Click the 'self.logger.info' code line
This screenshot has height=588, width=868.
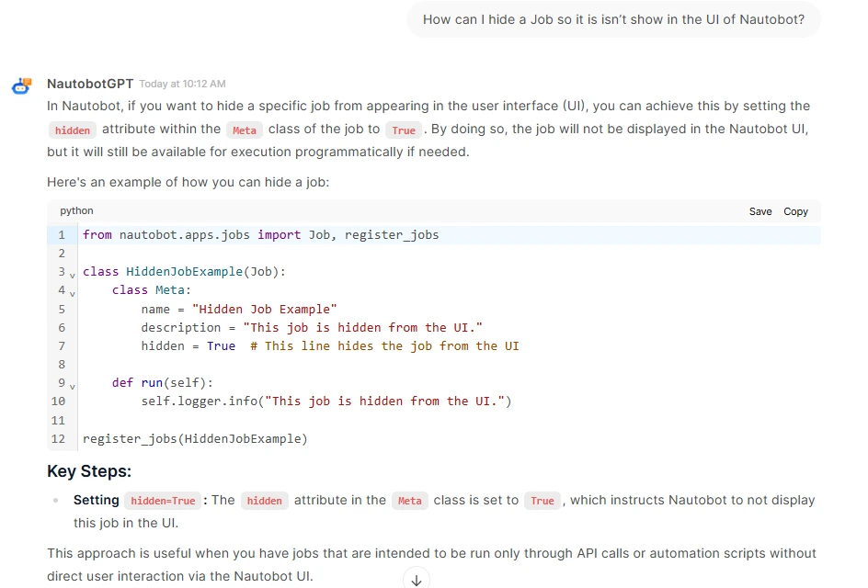coord(326,401)
